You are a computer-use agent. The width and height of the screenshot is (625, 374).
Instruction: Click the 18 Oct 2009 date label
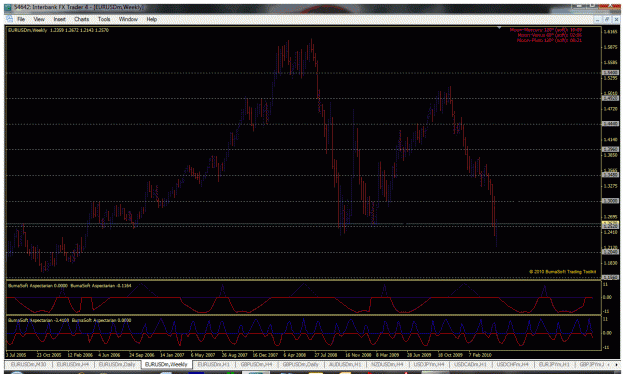tap(450, 355)
